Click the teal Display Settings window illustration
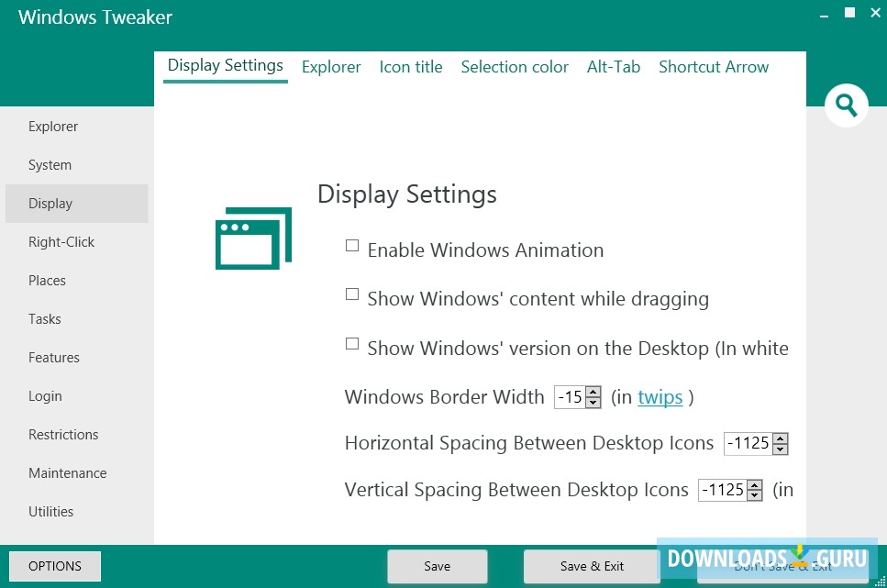Screen dimensions: 887x588 (x=253, y=237)
